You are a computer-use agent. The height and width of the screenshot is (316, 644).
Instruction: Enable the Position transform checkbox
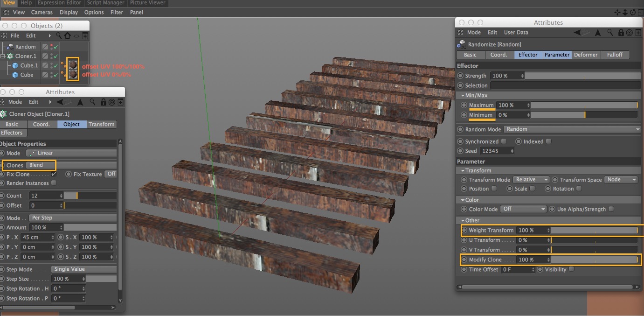pyautogui.click(x=494, y=189)
